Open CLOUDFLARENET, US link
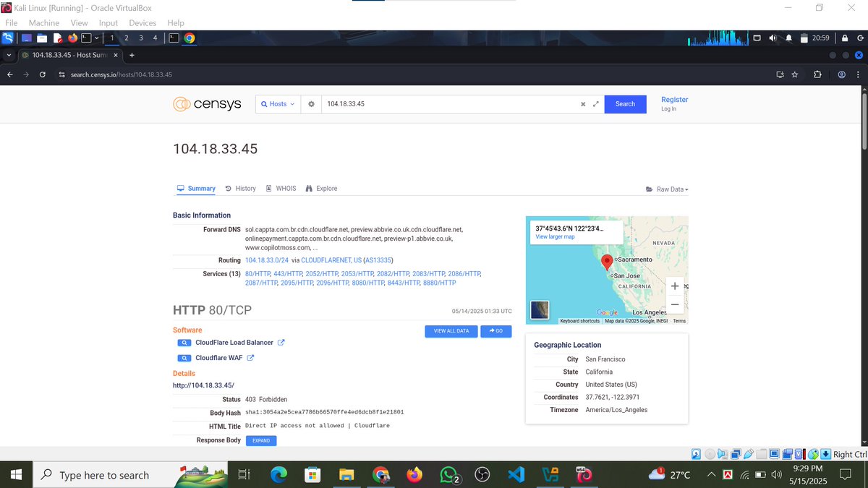Viewport: 868px width, 488px height. click(331, 260)
